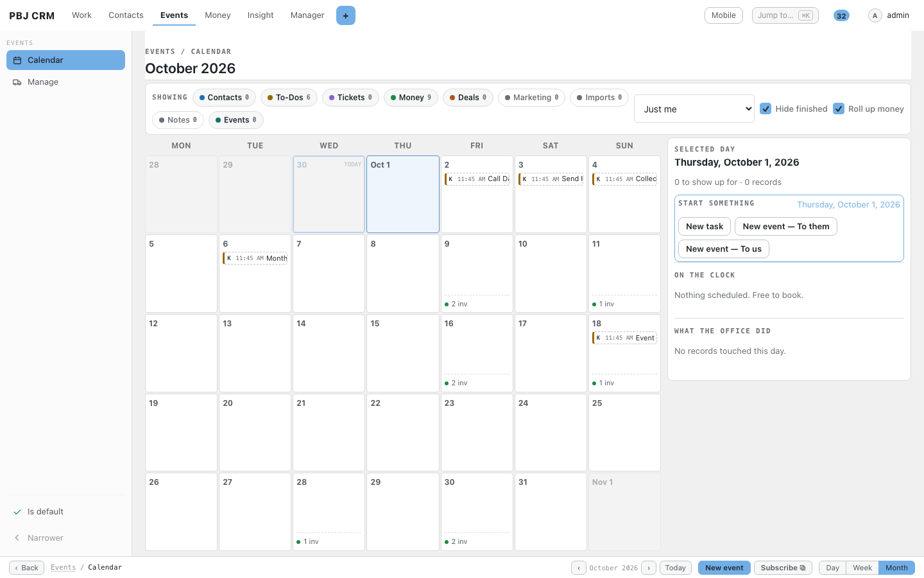Screen dimensions: 924x578
Task: Toggle the Notes filter chip
Action: point(178,120)
